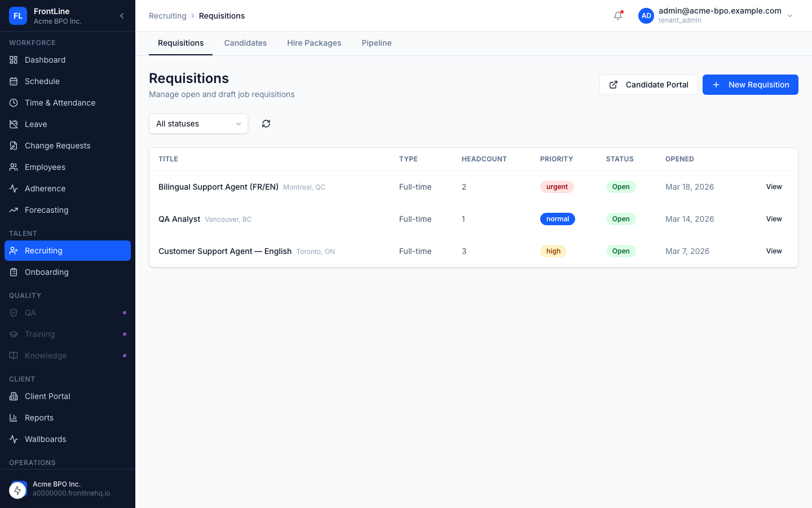Click the FrontLine FL logo

point(18,16)
